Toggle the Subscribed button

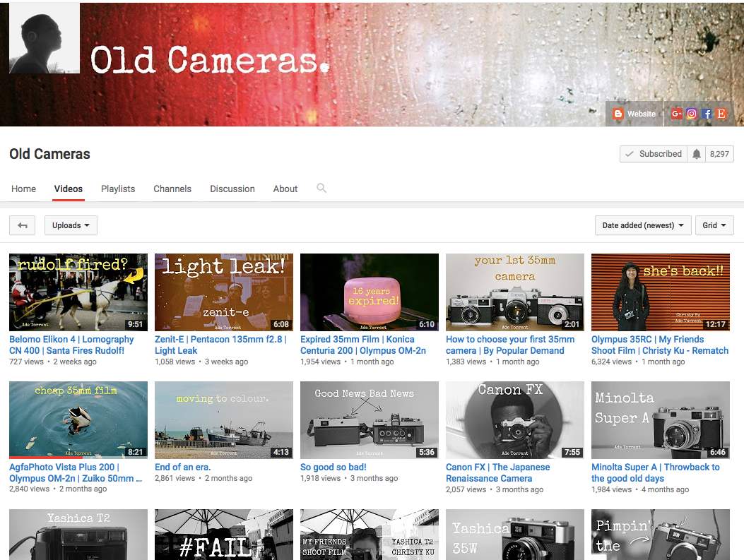point(654,154)
